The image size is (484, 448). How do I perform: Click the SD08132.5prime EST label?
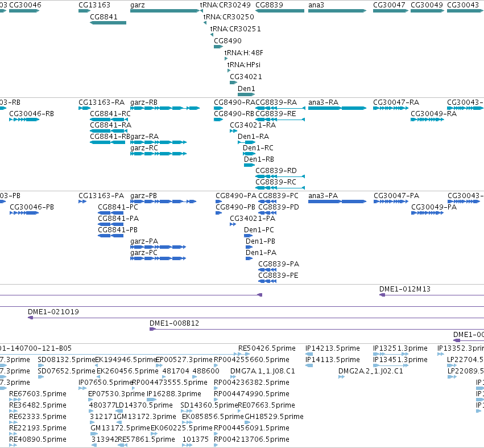67,360
